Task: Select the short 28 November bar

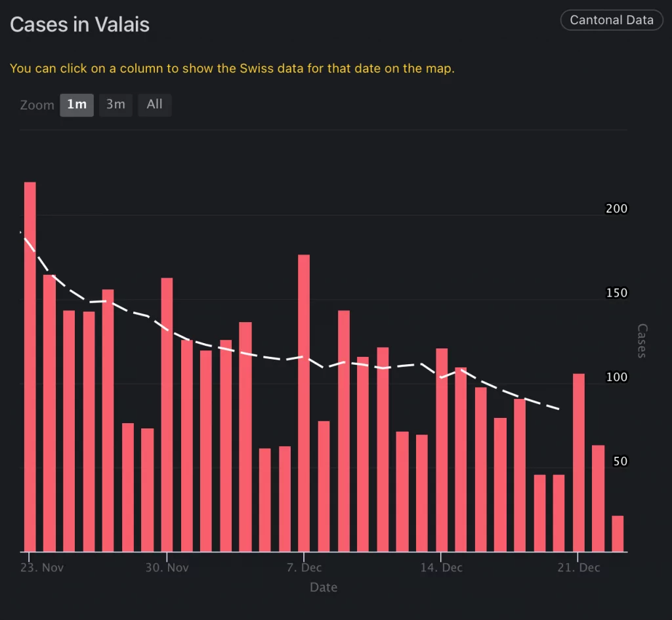Action: coord(128,487)
